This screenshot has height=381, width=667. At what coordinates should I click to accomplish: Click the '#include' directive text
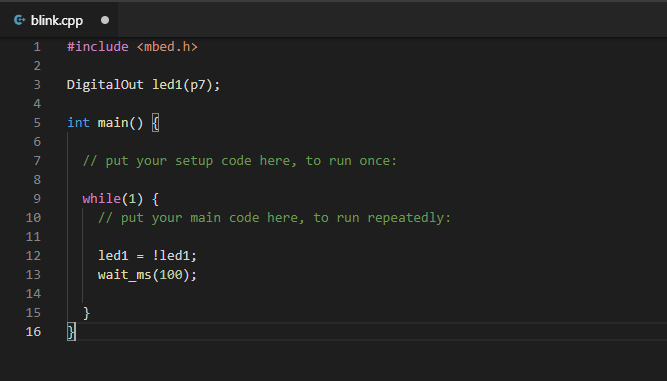point(98,47)
